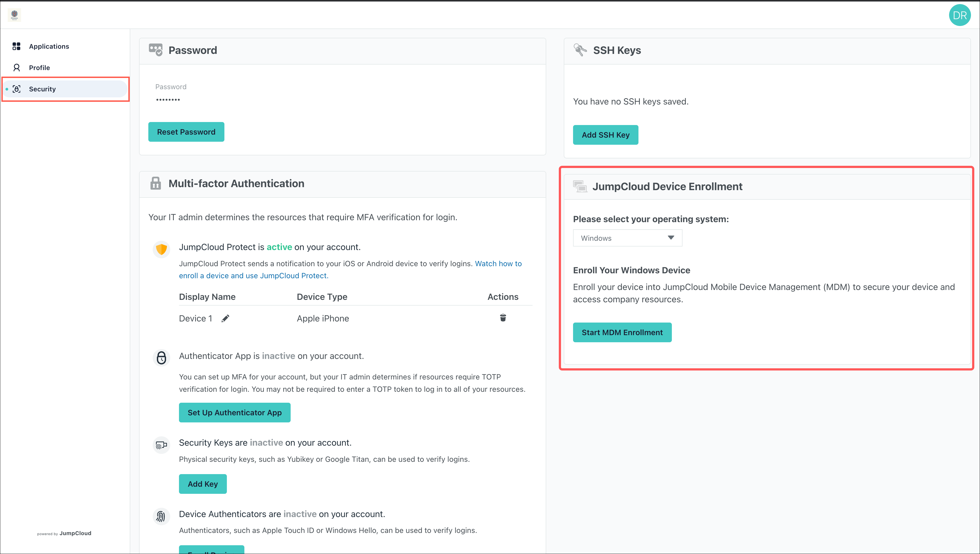Image resolution: width=980 pixels, height=554 pixels.
Task: Click the JumpCloud Protect shield icon
Action: 161,250
